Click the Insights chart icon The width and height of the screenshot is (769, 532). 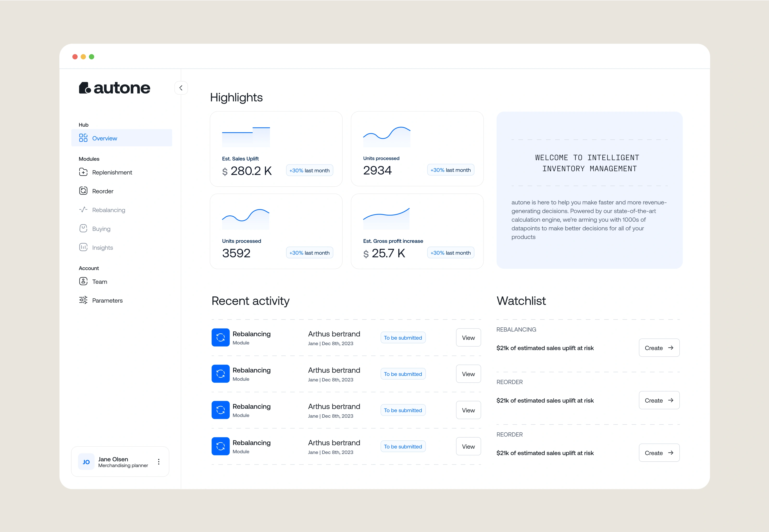83,247
